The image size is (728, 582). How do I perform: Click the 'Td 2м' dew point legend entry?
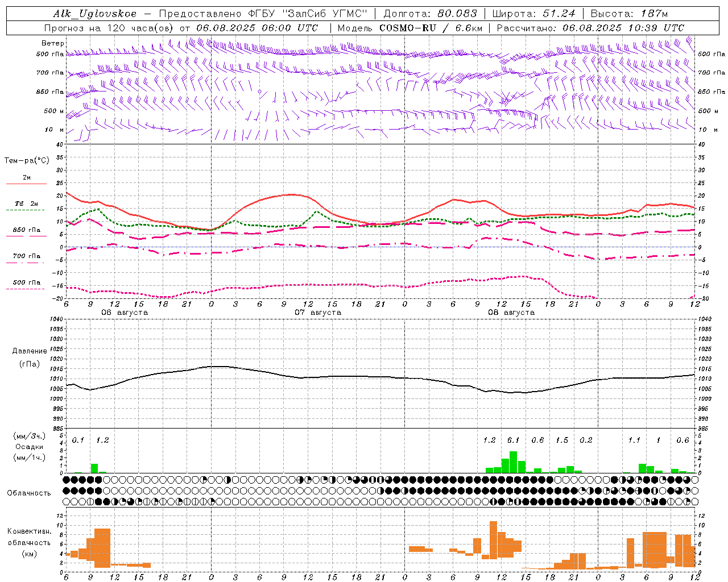pyautogui.click(x=27, y=203)
